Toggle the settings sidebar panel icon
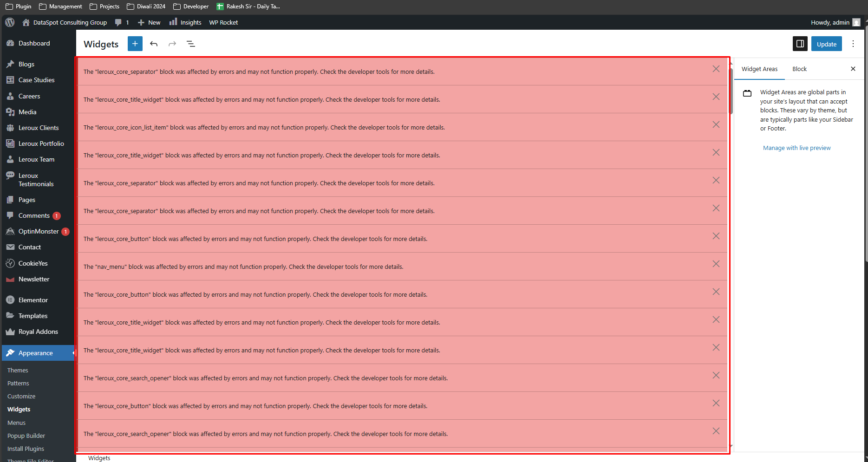This screenshot has width=868, height=462. 800,44
